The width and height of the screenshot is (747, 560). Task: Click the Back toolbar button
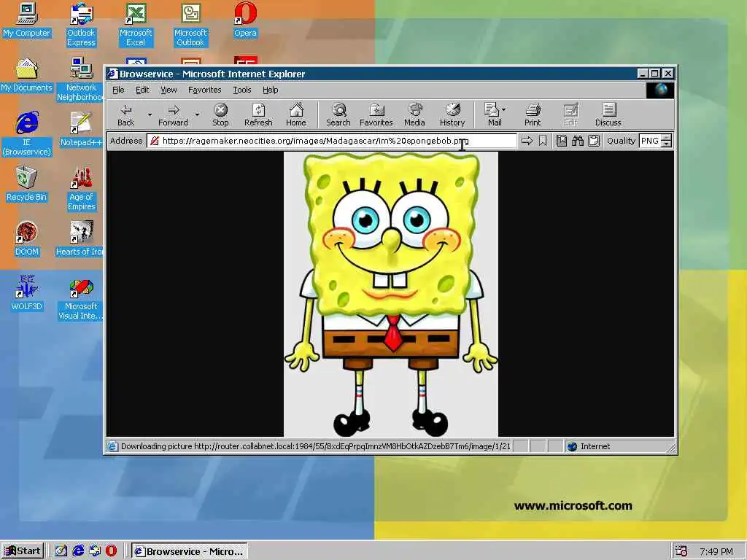point(125,115)
